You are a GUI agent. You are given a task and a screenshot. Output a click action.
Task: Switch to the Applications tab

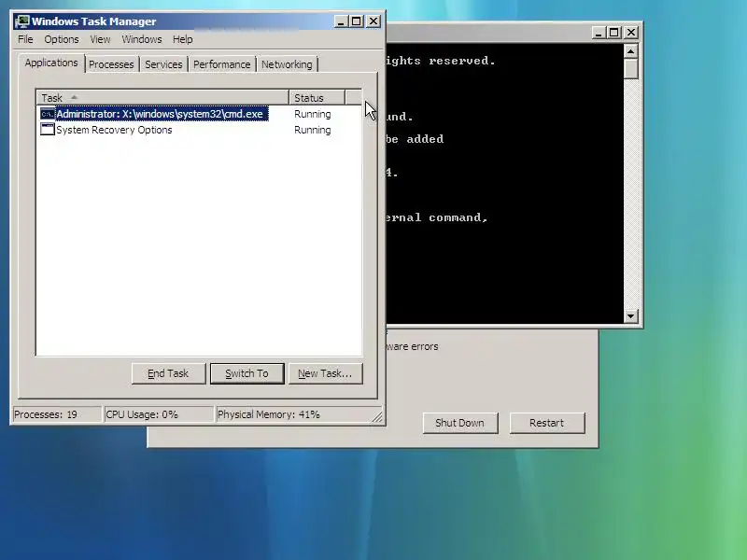point(51,63)
